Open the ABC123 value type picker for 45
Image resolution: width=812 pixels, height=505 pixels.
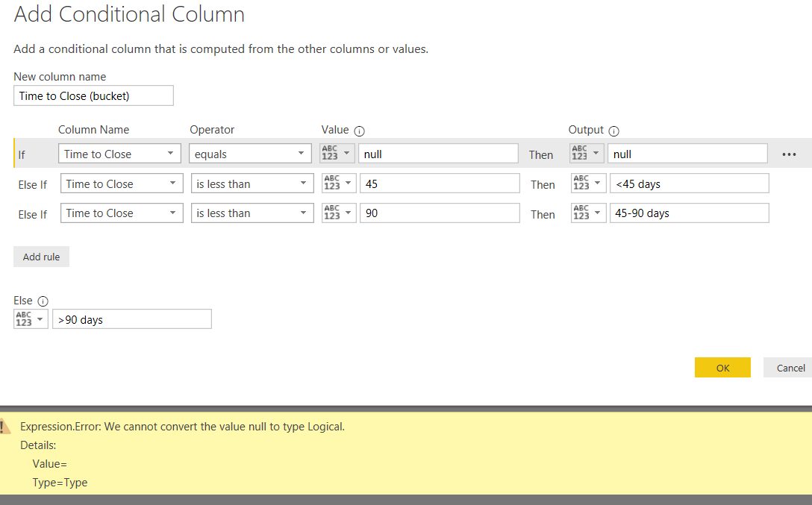(337, 184)
